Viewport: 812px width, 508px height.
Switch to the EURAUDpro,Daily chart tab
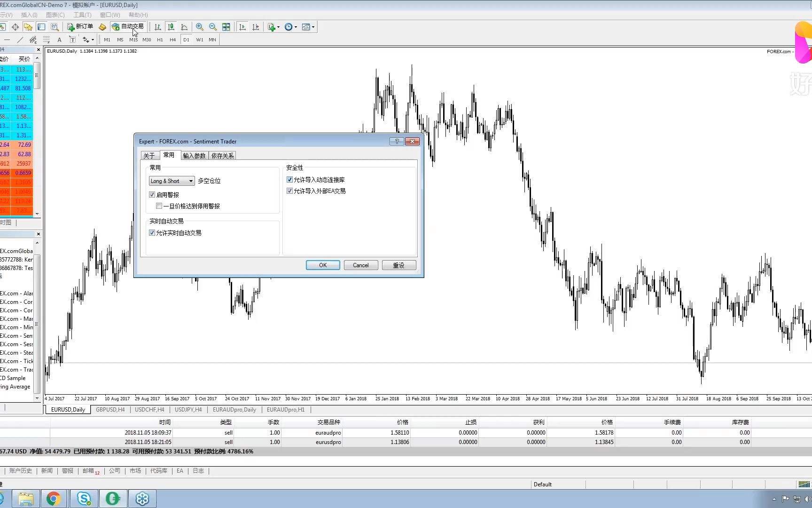point(234,410)
